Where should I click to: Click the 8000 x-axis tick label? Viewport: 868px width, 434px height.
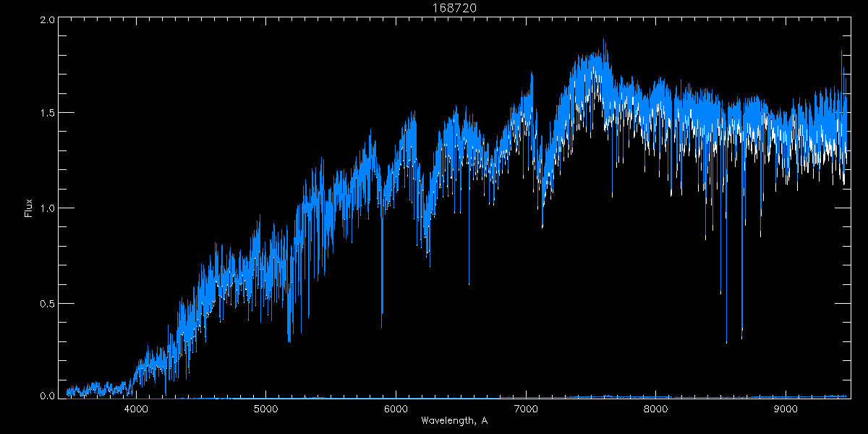[x=655, y=409]
